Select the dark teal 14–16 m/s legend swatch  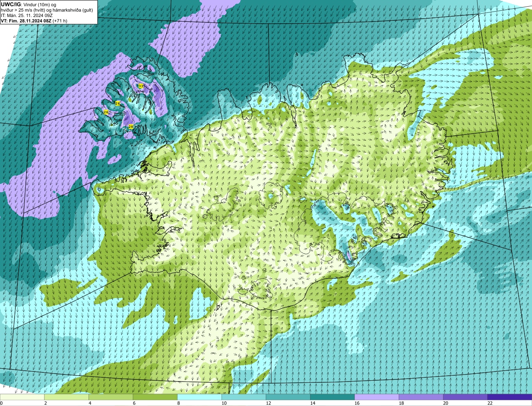tap(332, 397)
